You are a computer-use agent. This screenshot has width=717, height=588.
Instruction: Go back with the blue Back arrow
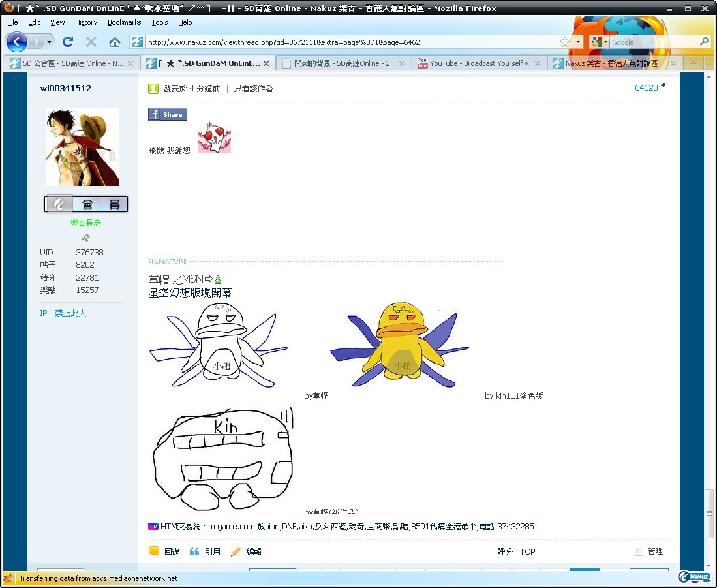pos(17,42)
